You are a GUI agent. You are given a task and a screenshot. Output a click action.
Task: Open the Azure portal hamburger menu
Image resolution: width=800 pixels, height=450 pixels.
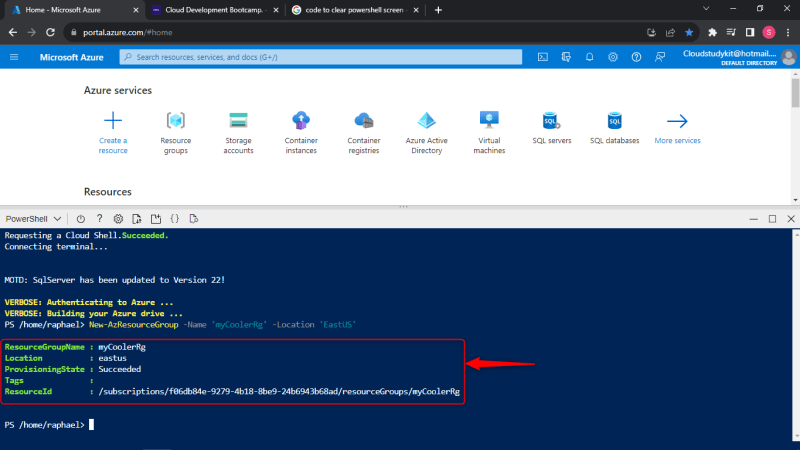point(14,57)
